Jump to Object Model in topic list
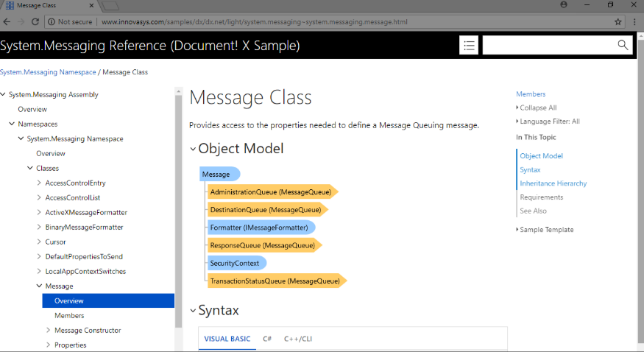Viewport: 644px width, 352px height. click(541, 155)
